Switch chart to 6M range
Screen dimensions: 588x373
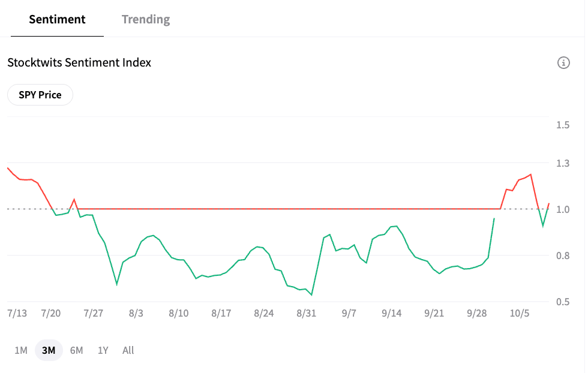tap(76, 350)
